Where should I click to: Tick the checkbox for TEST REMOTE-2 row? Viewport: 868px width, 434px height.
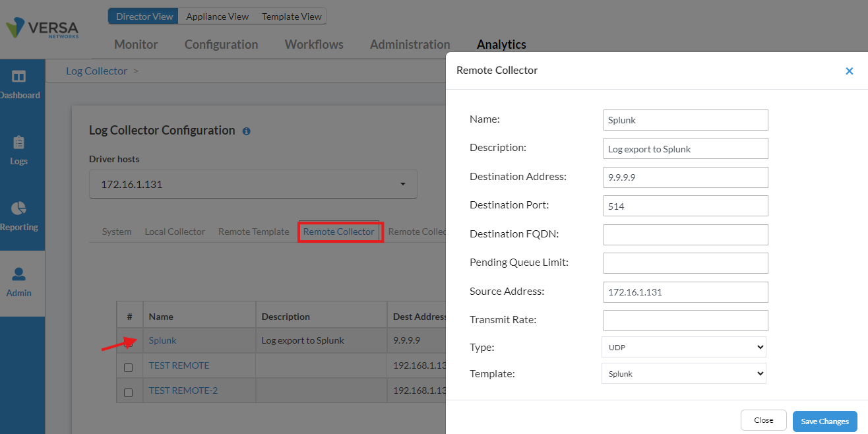129,392
